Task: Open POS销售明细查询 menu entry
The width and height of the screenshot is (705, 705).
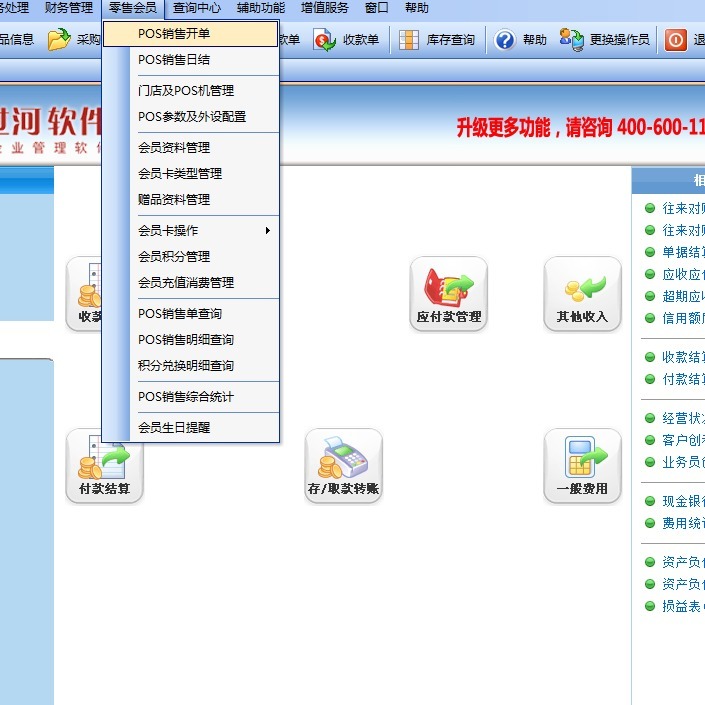Action: tap(191, 340)
